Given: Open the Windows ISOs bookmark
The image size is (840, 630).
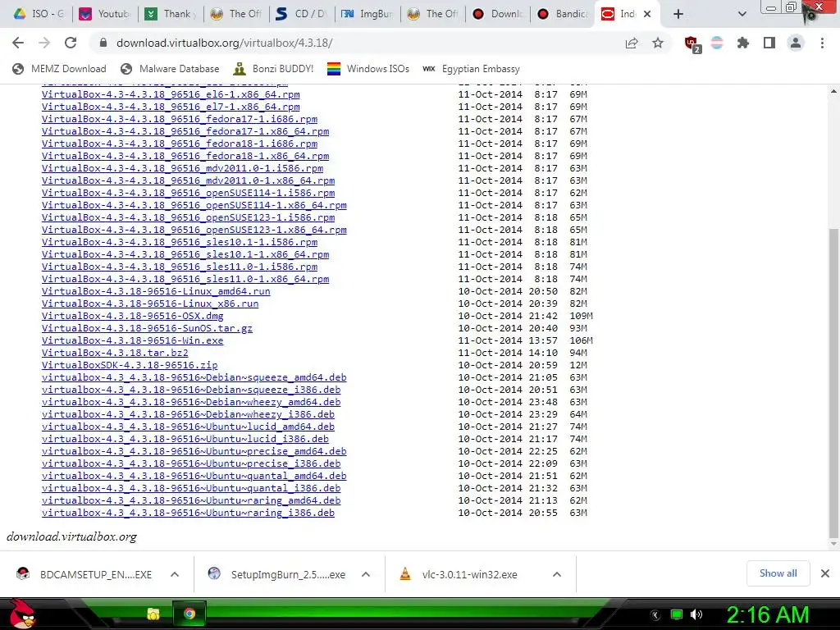Looking at the screenshot, I should (x=368, y=69).
